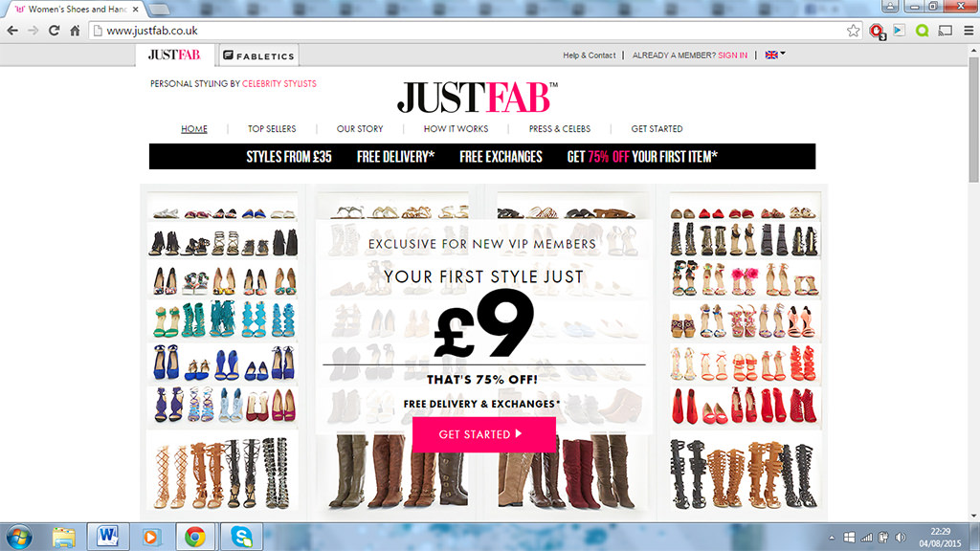Expand the UK flag country dropdown

[775, 55]
